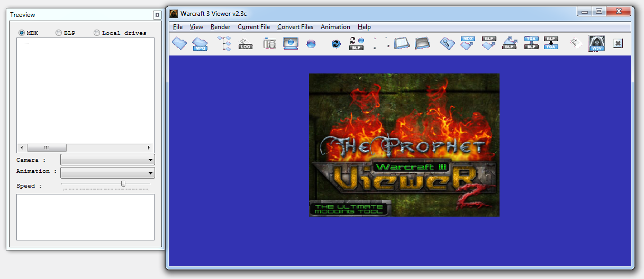Image resolution: width=644 pixels, height=279 pixels.
Task: Open the Help menu
Action: click(x=364, y=27)
